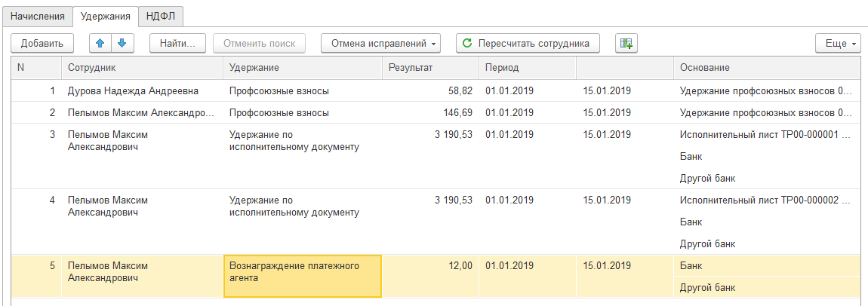Click Исполнительный лист ТР00-000001 entry
The width and height of the screenshot is (868, 306).
[765, 135]
